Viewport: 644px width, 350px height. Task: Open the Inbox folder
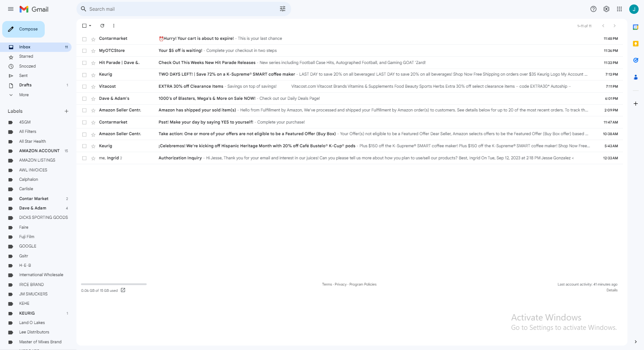tap(36, 47)
